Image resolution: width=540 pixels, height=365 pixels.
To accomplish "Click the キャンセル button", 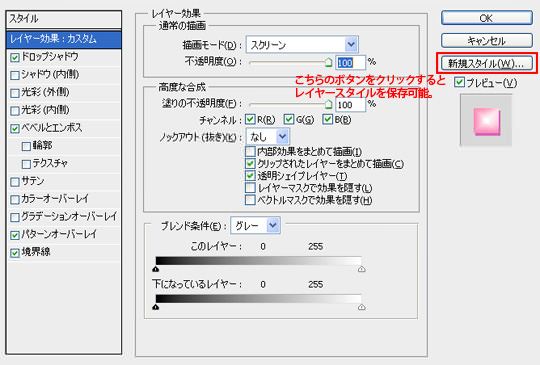I will (487, 41).
